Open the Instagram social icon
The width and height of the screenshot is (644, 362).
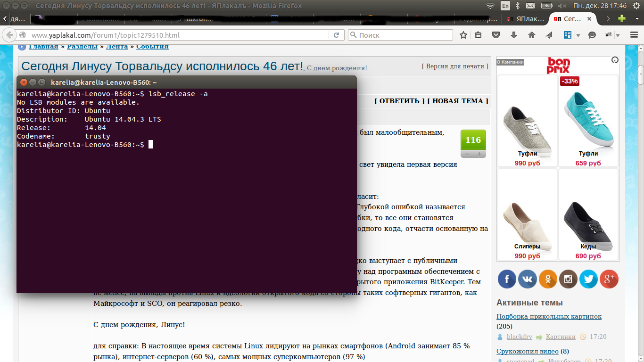point(568,279)
